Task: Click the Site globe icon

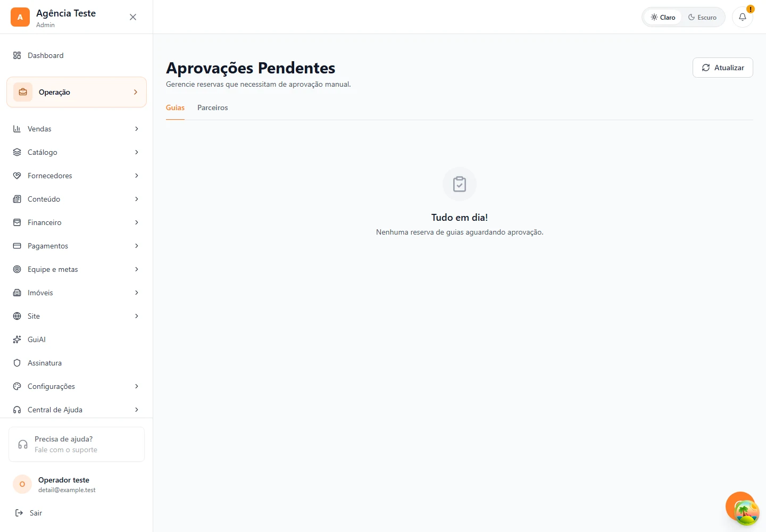Action: point(17,316)
